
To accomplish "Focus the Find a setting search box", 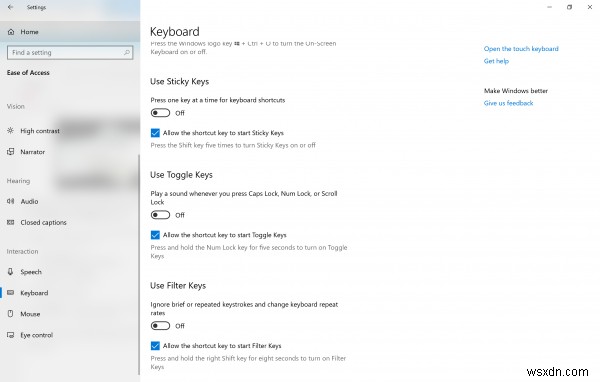I will coord(70,52).
